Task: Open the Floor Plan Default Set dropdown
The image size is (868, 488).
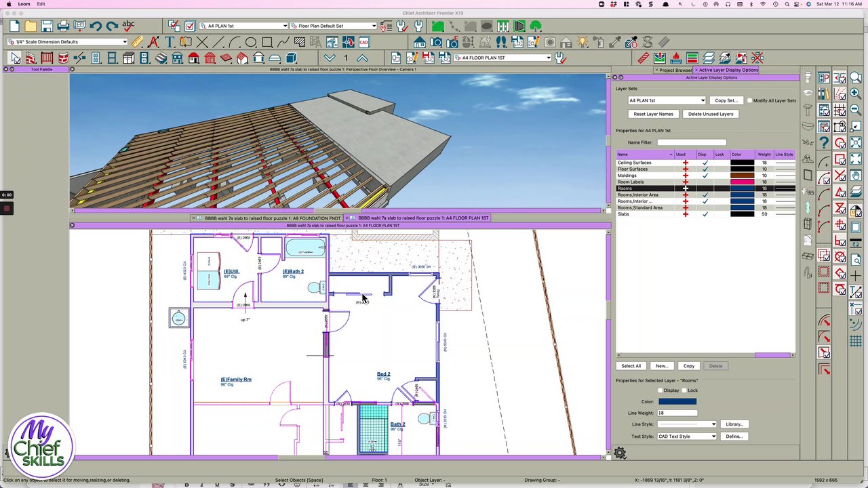Action: tap(332, 26)
